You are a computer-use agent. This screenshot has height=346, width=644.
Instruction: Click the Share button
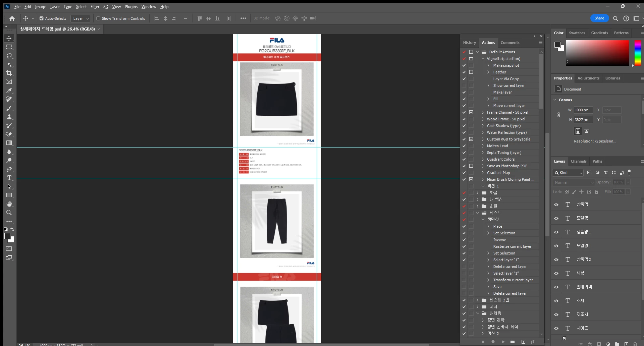point(599,18)
